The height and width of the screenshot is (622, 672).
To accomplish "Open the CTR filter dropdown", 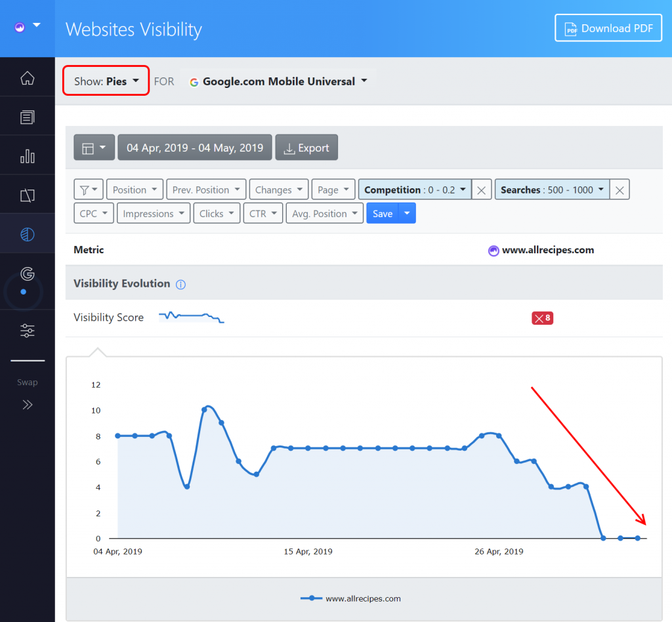I will point(263,213).
